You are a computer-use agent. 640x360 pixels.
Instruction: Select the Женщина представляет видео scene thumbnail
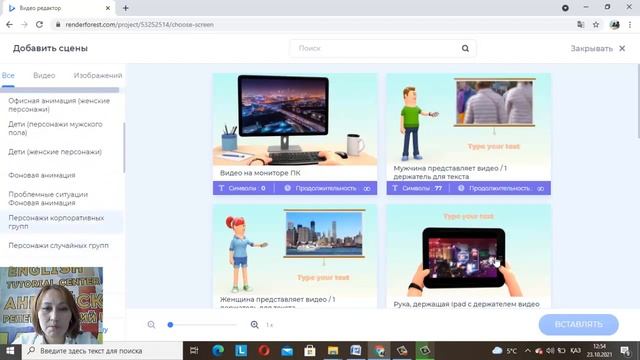coord(295,250)
